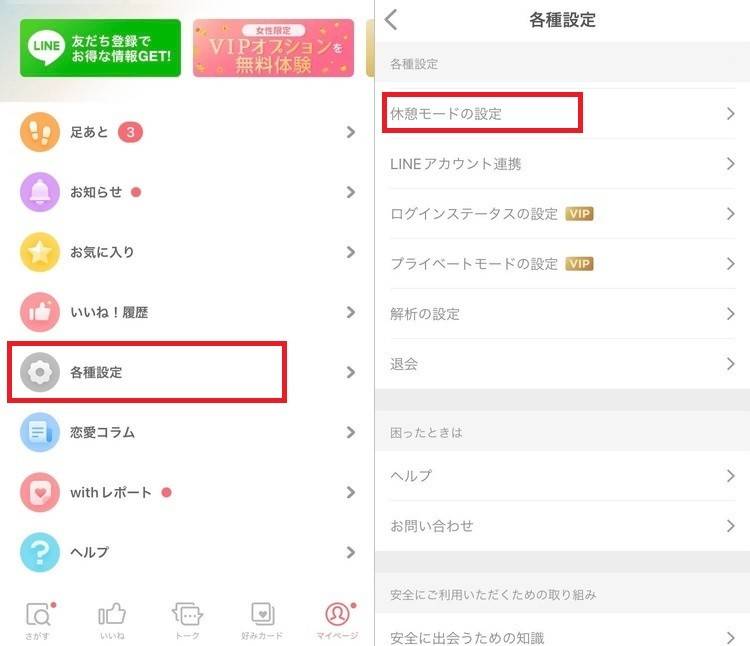Open the 足あと footprints icon
Viewport: 750px width, 646px height.
(40, 132)
